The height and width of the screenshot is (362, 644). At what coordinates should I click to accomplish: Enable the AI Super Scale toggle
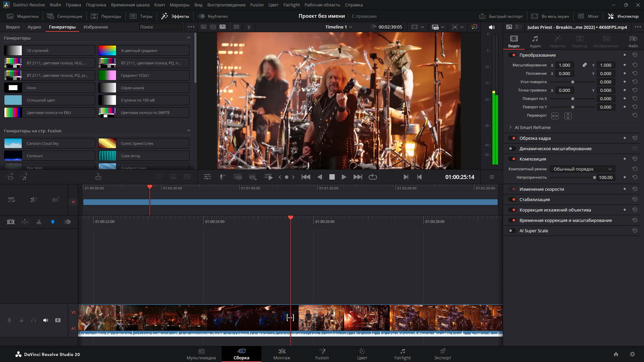click(x=512, y=231)
